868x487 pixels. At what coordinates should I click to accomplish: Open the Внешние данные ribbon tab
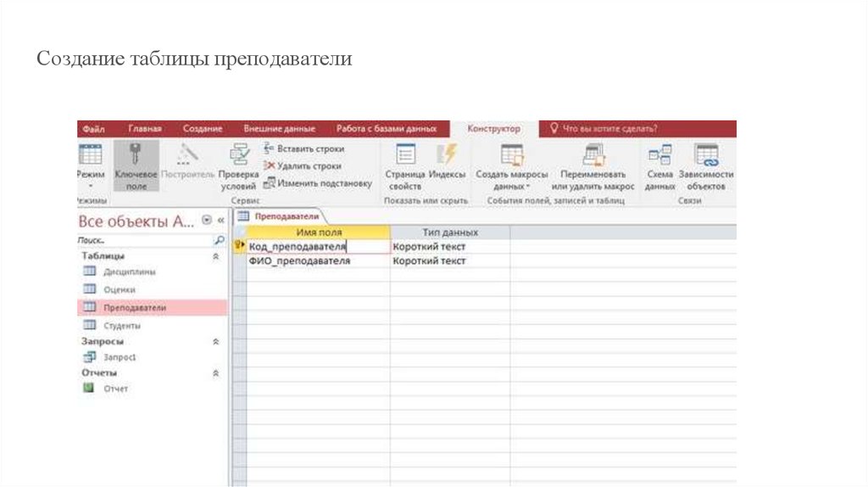(x=279, y=129)
